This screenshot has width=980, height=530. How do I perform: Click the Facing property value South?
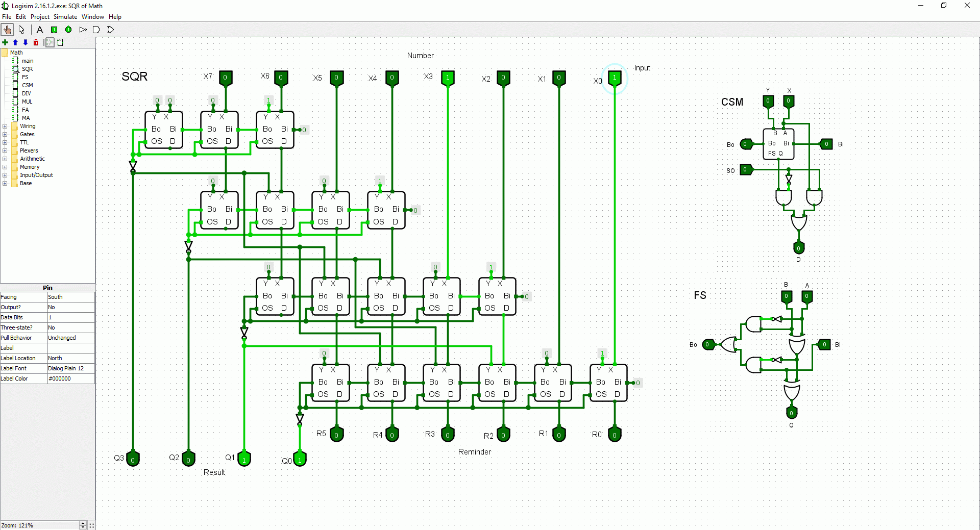coord(70,297)
